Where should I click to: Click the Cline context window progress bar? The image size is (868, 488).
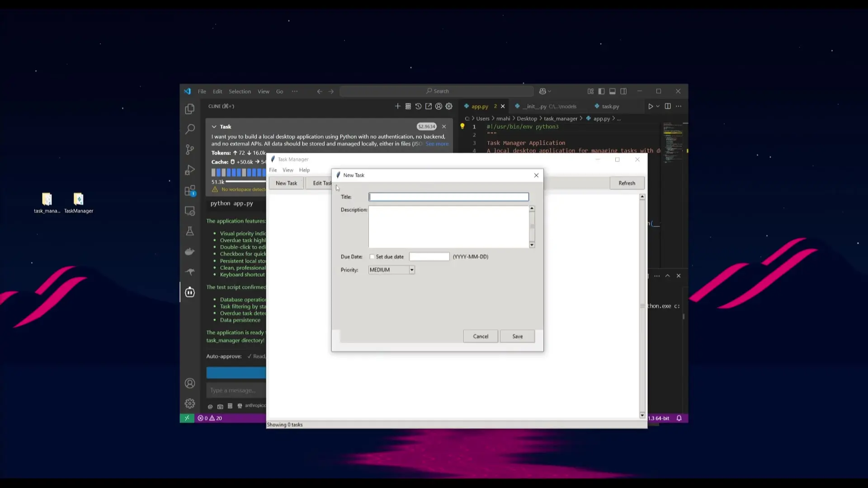tap(246, 181)
